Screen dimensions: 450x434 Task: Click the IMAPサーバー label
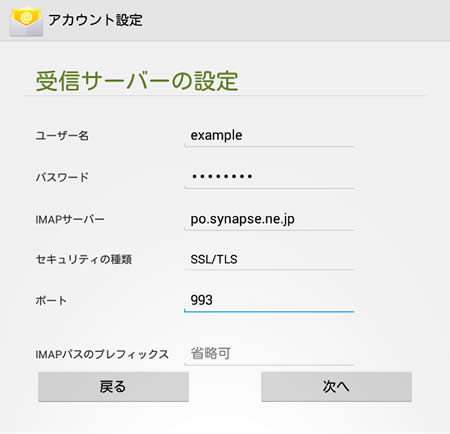pyautogui.click(x=70, y=219)
